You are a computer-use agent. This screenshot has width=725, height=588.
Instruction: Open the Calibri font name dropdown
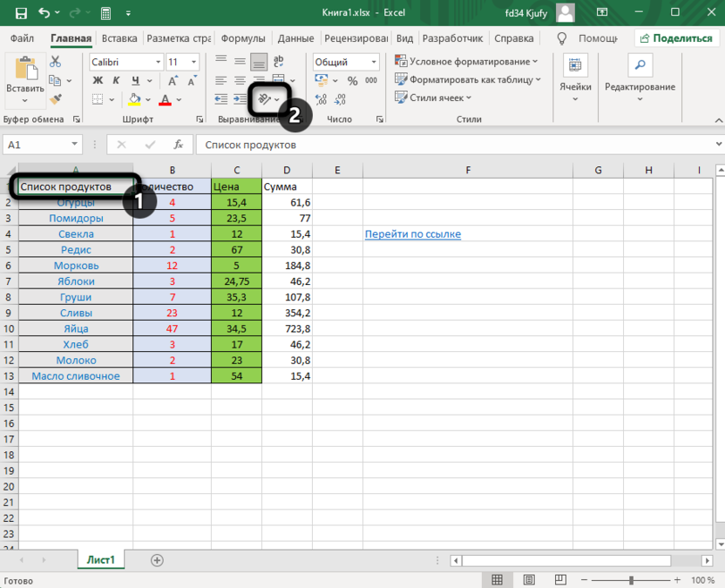158,63
